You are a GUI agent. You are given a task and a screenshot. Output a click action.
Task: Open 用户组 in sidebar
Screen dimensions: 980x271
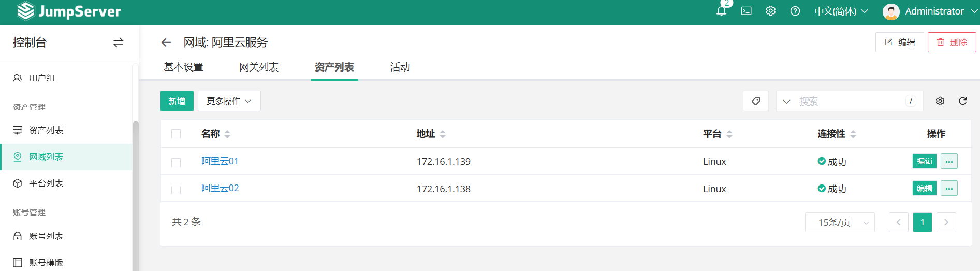[66, 78]
